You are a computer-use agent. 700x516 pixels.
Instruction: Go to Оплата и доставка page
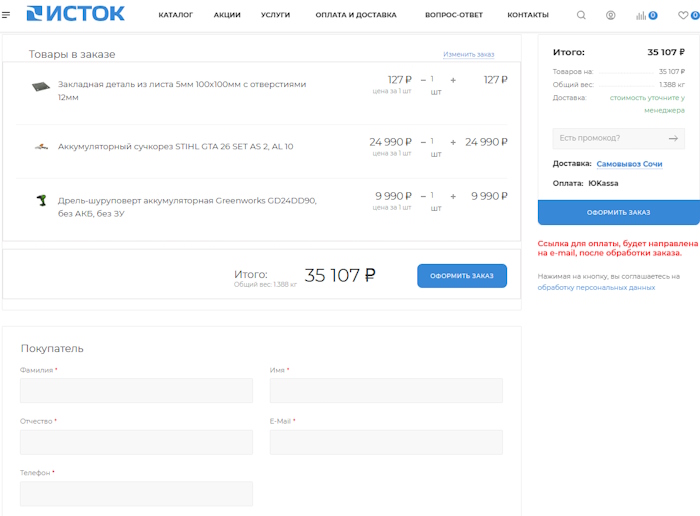click(x=355, y=15)
